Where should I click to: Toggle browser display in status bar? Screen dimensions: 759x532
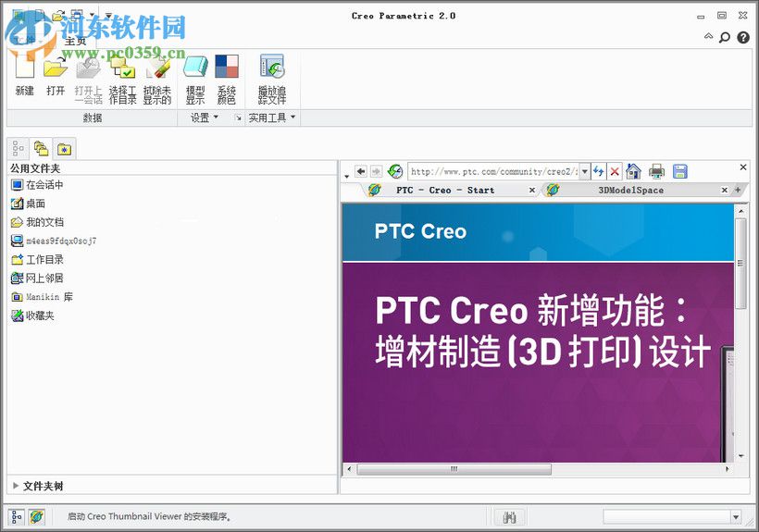click(36, 517)
